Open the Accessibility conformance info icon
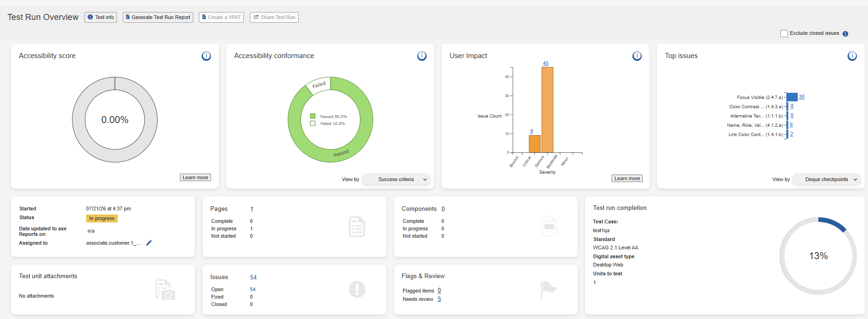The height and width of the screenshot is (319, 868). (422, 56)
